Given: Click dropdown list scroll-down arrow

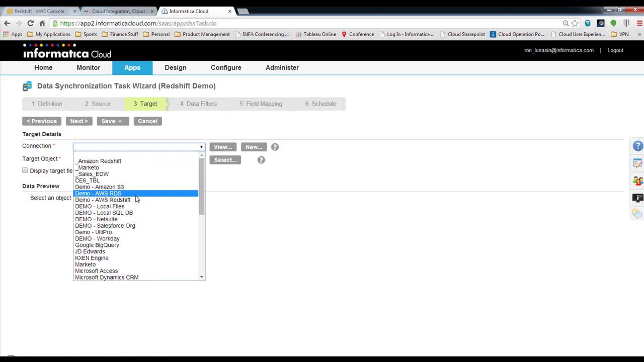Looking at the screenshot, I should tap(202, 277).
